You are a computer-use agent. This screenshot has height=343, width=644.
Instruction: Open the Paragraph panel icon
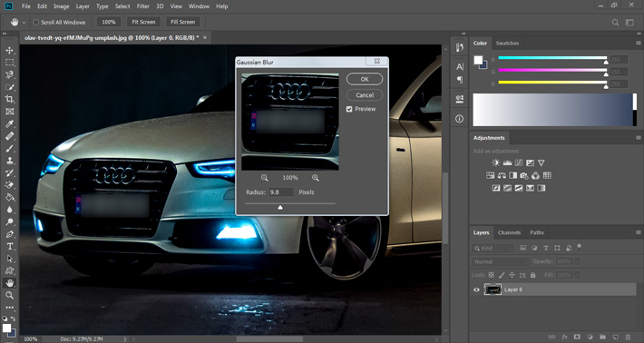click(x=459, y=80)
